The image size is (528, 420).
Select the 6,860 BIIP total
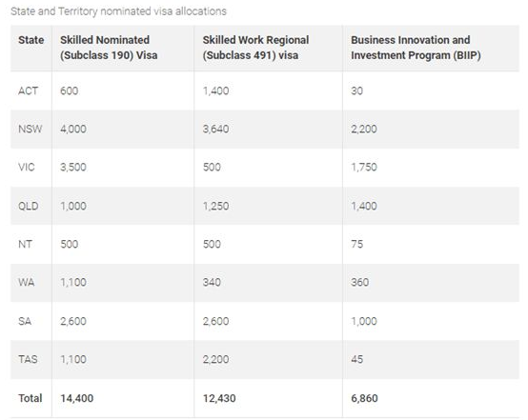click(x=364, y=398)
